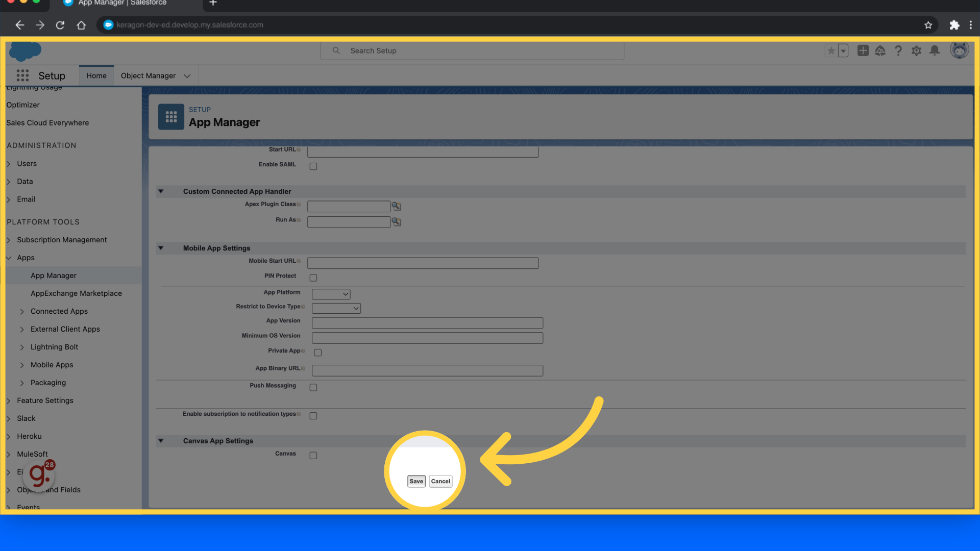Click the Apex Plugin Class lookup icon

tap(396, 206)
